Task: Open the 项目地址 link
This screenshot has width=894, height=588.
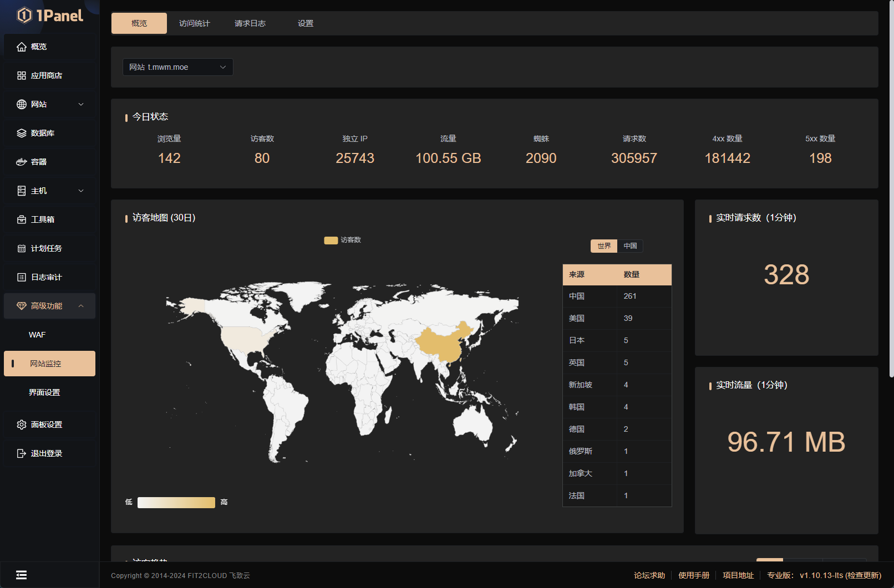Action: click(738, 575)
